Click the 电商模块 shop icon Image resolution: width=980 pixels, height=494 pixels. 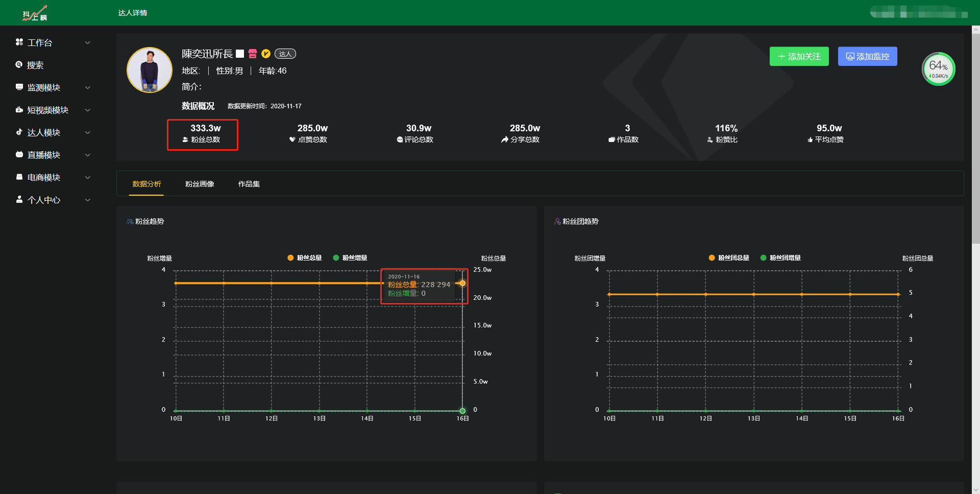coord(19,177)
